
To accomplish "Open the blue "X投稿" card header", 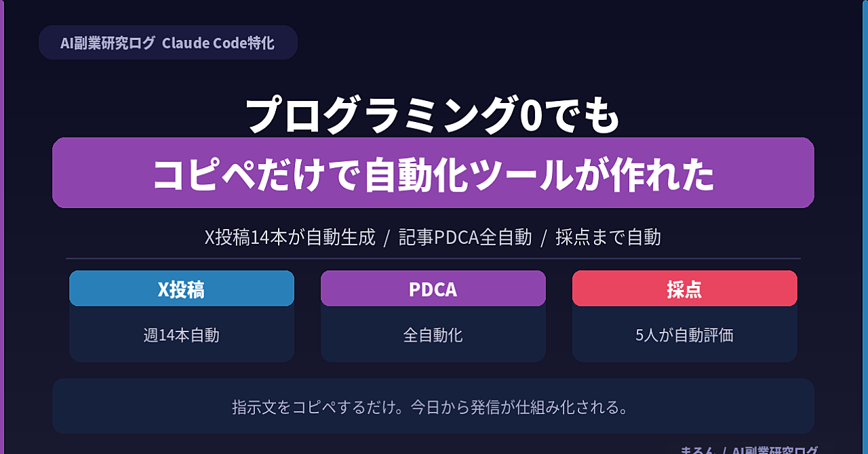I will 181,289.
